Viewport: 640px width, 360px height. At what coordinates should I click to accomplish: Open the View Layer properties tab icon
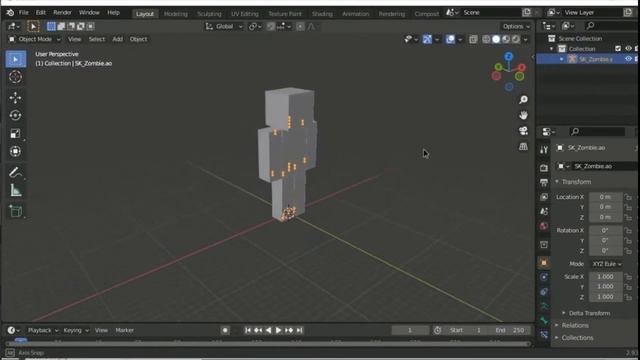[544, 197]
